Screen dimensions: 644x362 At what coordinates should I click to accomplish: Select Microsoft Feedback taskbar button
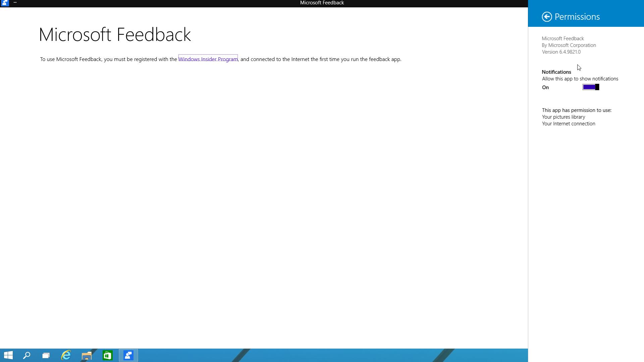coord(128,355)
